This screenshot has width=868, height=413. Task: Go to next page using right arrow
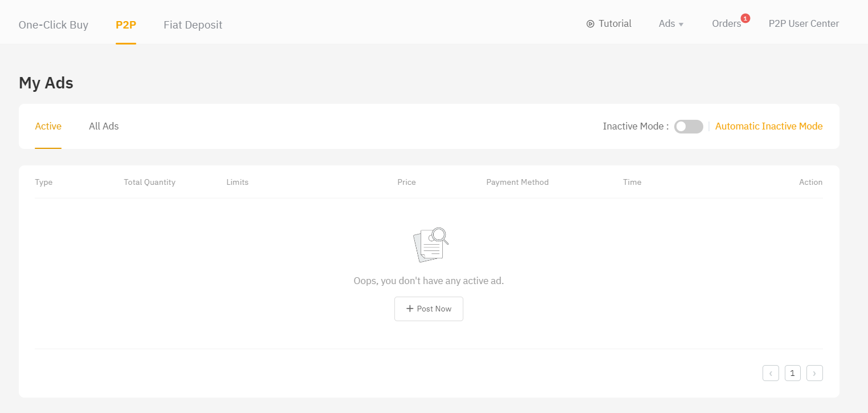pos(814,373)
